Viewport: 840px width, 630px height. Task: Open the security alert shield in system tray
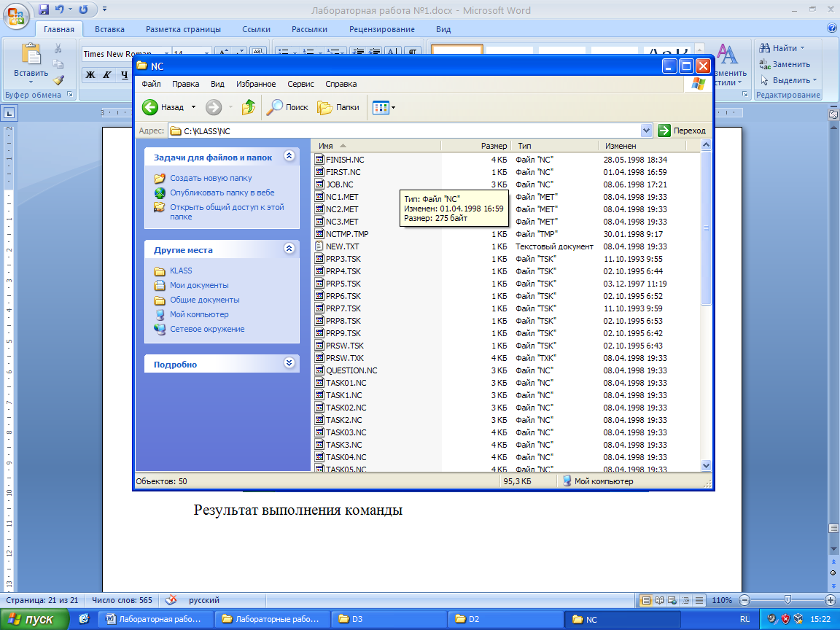tap(785, 619)
